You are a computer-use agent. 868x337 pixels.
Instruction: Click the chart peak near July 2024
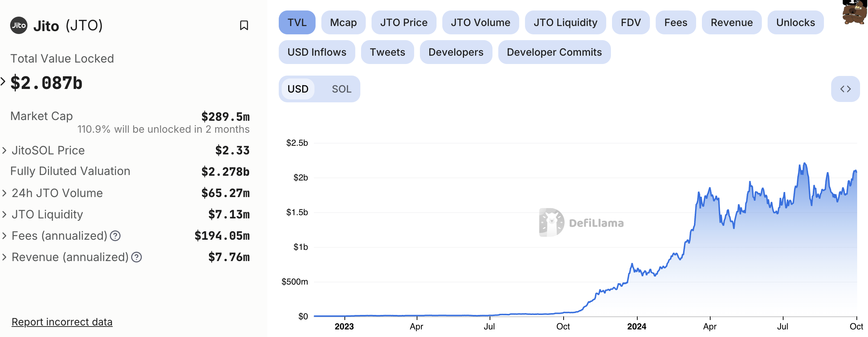(x=804, y=164)
